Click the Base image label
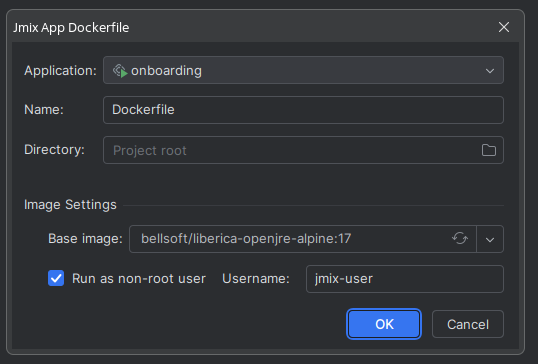This screenshot has width=538, height=364. [85, 238]
